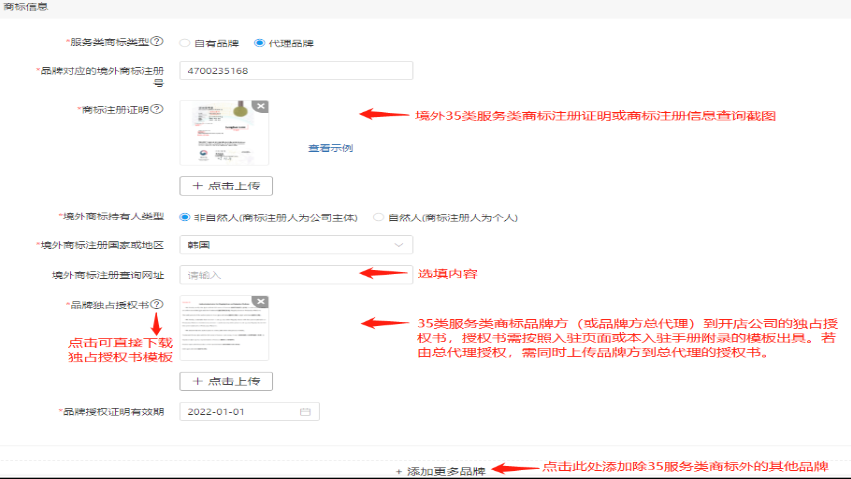Viewport: 851px width, 479px height.
Task: Click help icon next to 商标注册证明
Action: coord(157,108)
